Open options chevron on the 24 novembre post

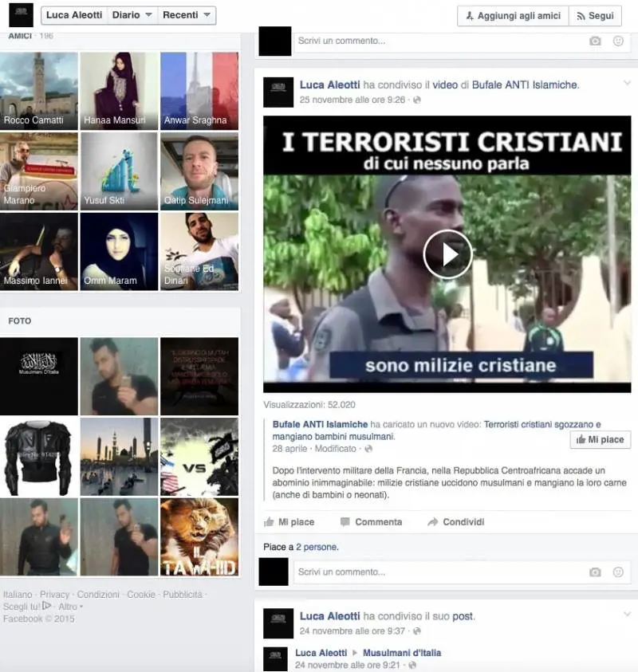point(627,614)
